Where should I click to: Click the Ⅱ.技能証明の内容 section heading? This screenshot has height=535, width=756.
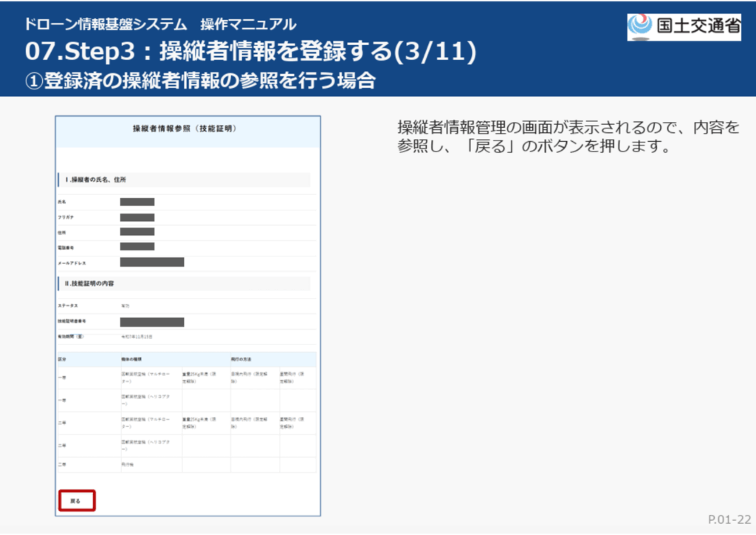89,283
